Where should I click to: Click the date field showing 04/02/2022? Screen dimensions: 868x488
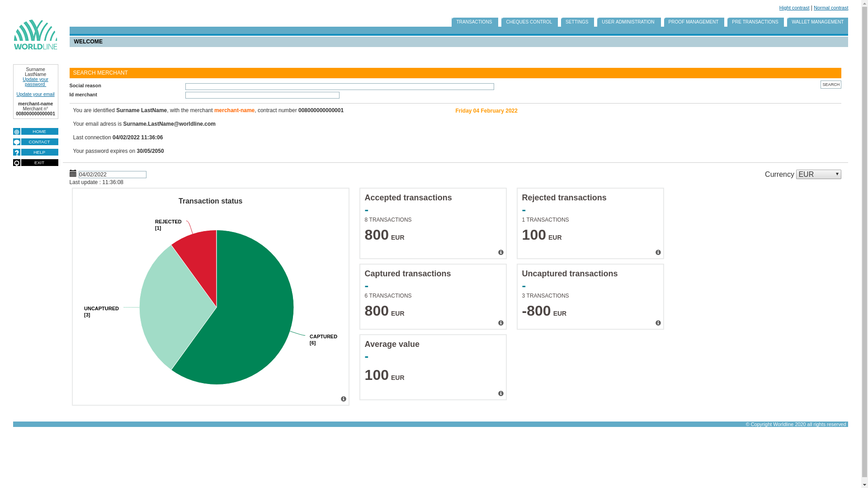113,175
